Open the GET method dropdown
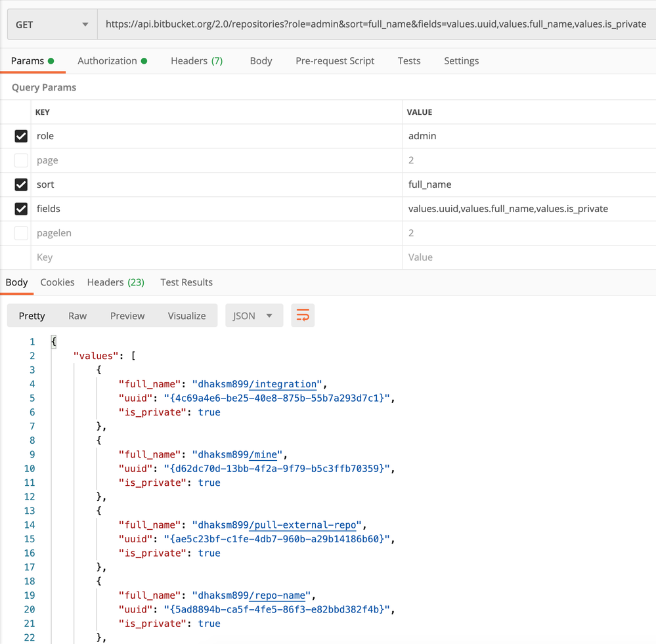 [x=53, y=25]
